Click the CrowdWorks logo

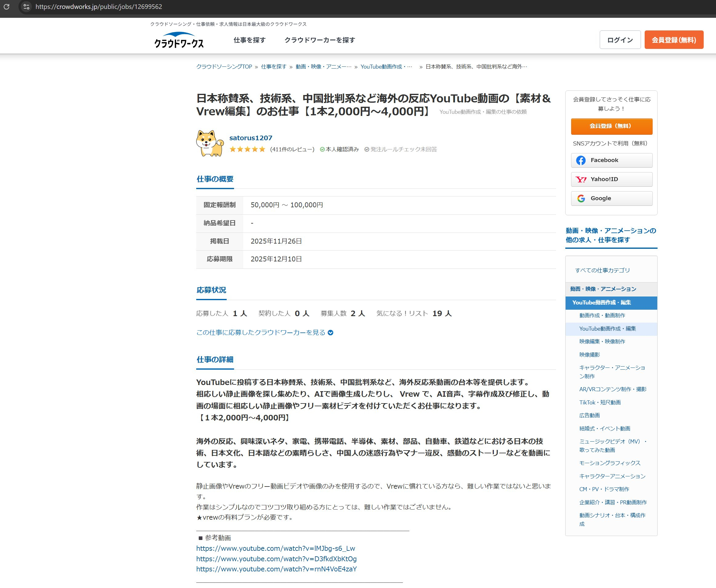[x=179, y=40]
